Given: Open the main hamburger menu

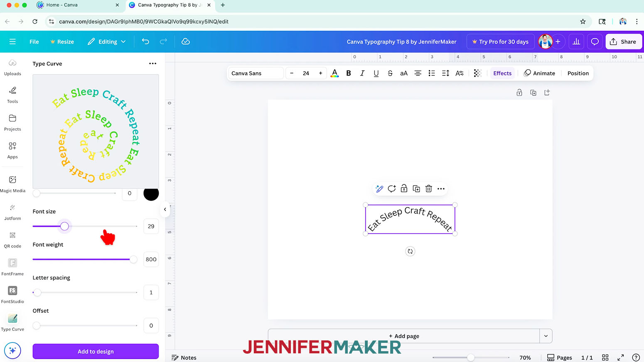Looking at the screenshot, I should (x=12, y=42).
